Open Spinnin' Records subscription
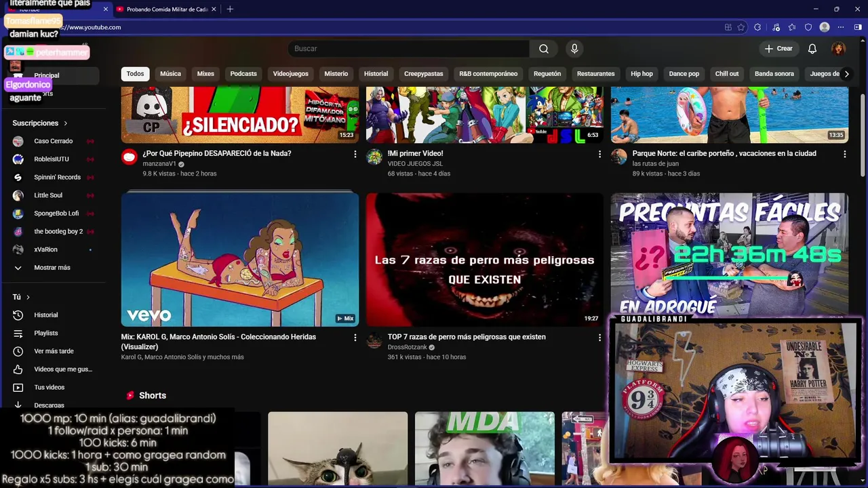The image size is (868, 488). pos(54,178)
